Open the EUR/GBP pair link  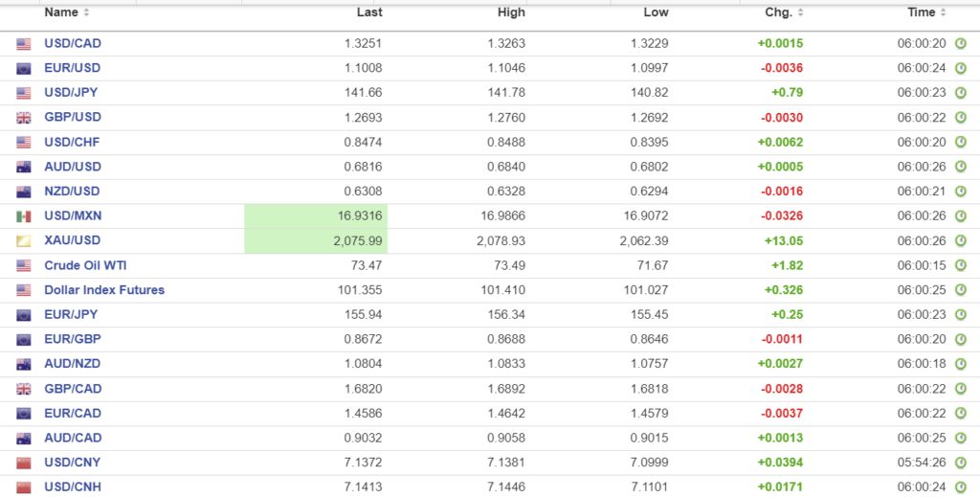(72, 340)
